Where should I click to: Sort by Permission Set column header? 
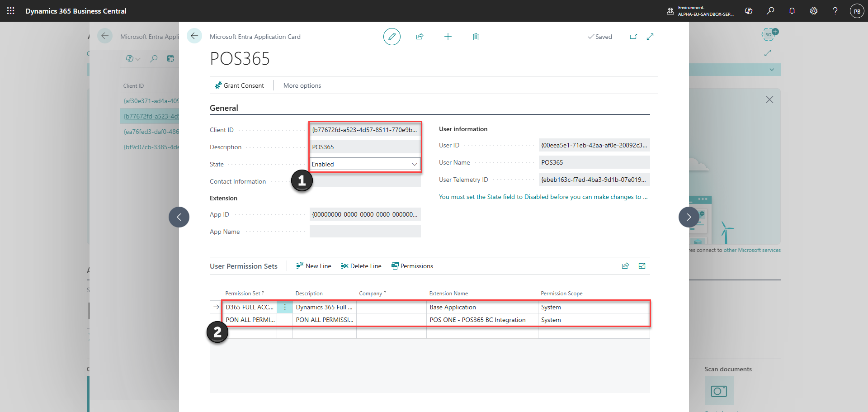pyautogui.click(x=245, y=294)
